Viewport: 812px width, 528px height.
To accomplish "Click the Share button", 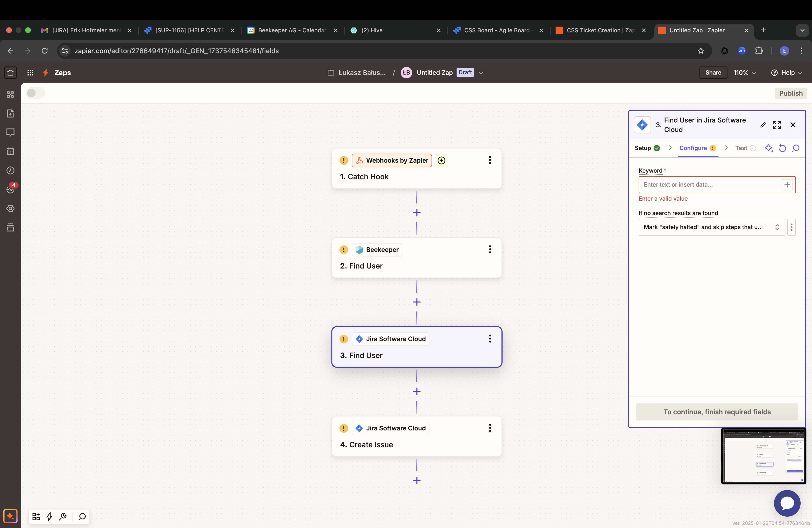I will 713,73.
